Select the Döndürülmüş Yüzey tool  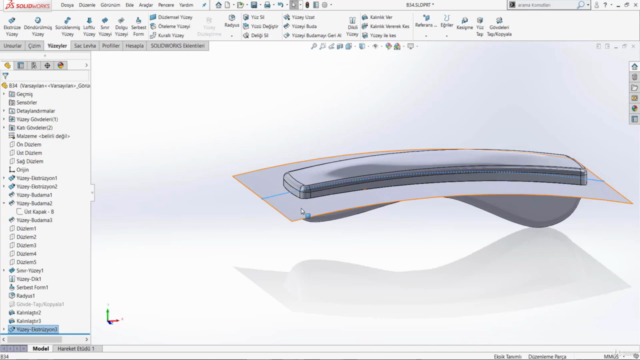pos(38,27)
